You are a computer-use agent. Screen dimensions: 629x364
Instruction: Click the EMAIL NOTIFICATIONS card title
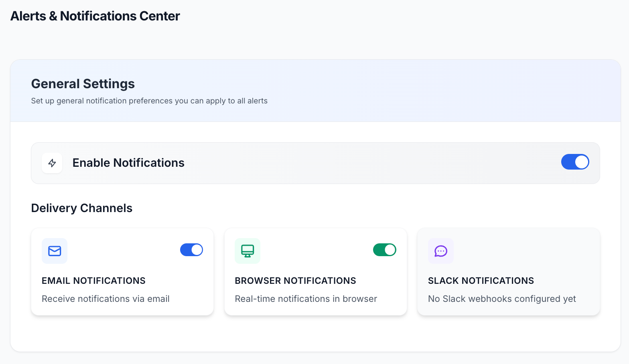click(x=93, y=281)
